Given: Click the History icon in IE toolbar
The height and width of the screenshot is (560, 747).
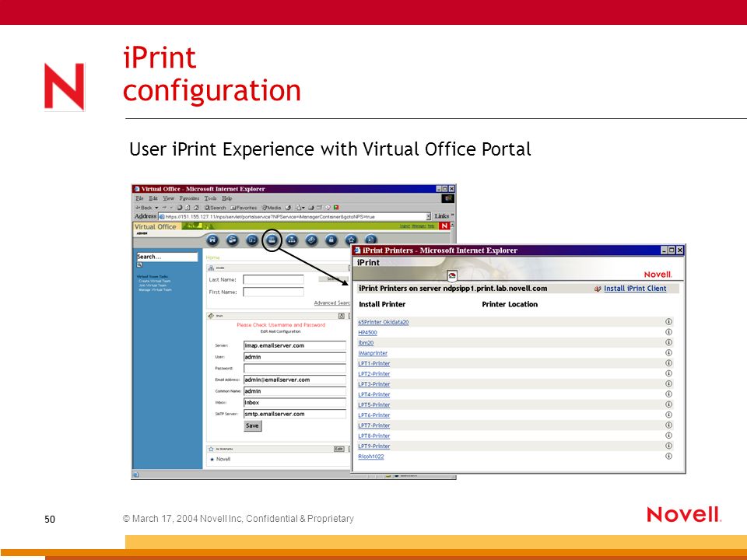Looking at the screenshot, I should click(288, 208).
